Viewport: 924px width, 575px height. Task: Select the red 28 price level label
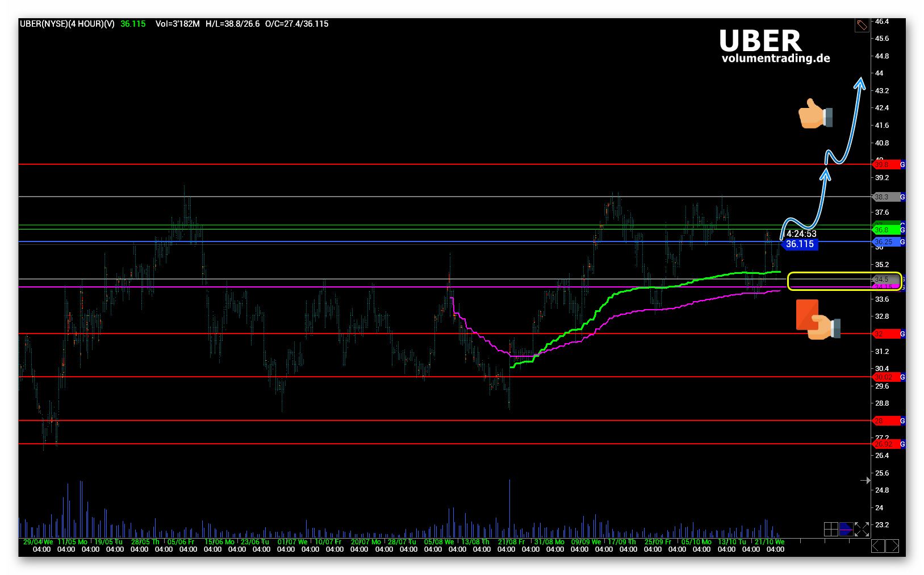click(885, 421)
